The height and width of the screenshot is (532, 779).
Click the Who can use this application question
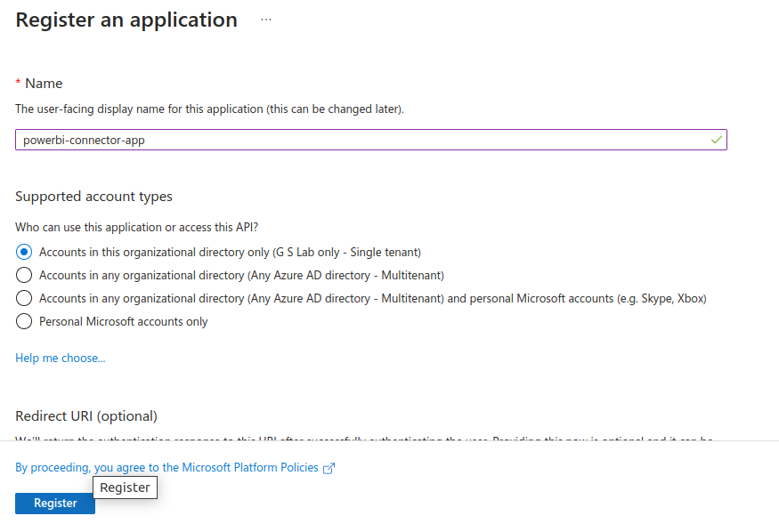coord(136,227)
